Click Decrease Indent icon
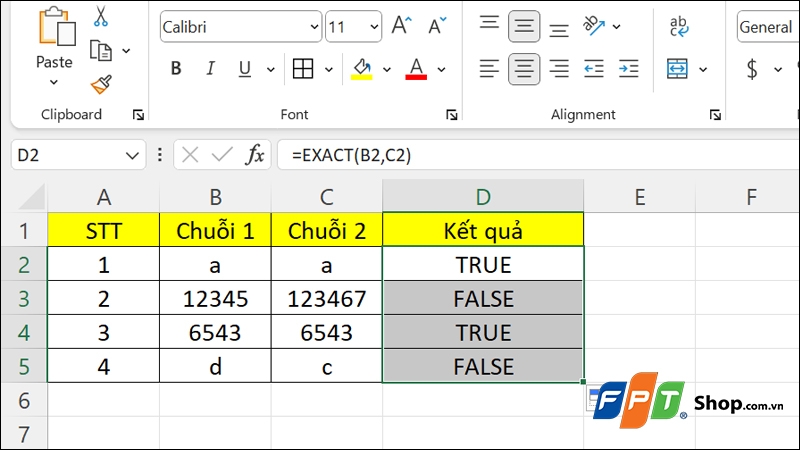The width and height of the screenshot is (800, 450). (594, 68)
